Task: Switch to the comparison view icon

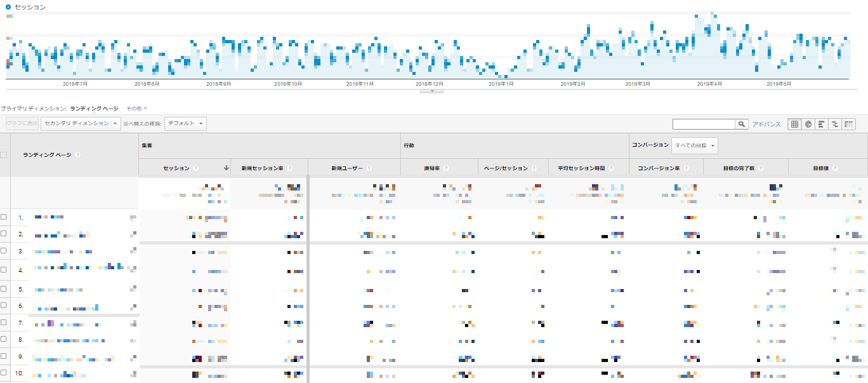Action: click(x=835, y=124)
